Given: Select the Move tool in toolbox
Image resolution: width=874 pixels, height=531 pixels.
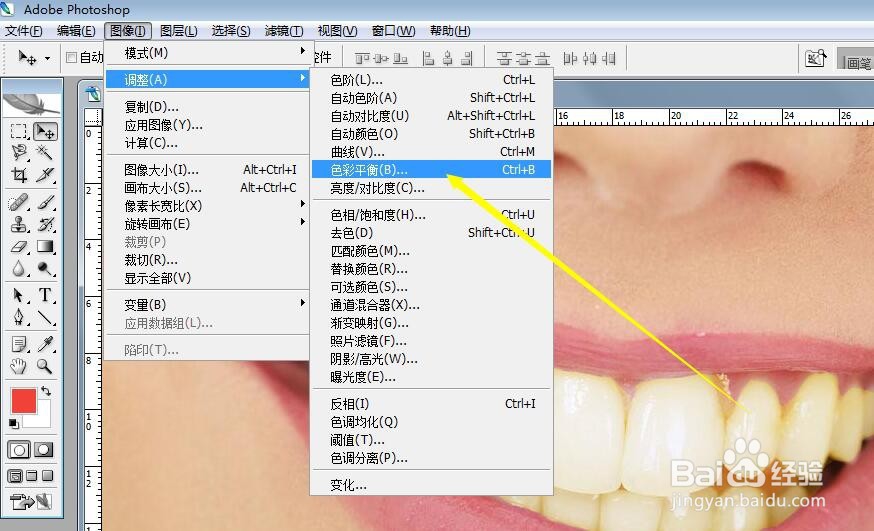Looking at the screenshot, I should click(x=45, y=131).
